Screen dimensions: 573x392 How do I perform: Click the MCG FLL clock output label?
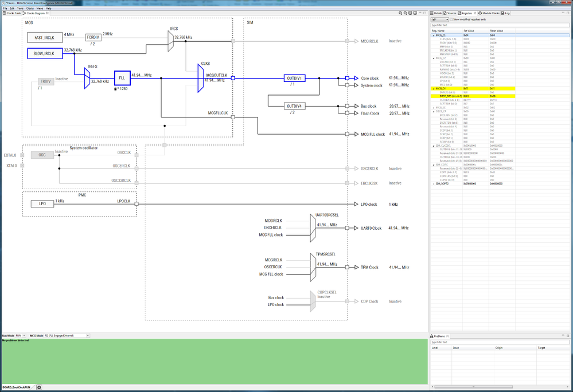click(x=373, y=134)
